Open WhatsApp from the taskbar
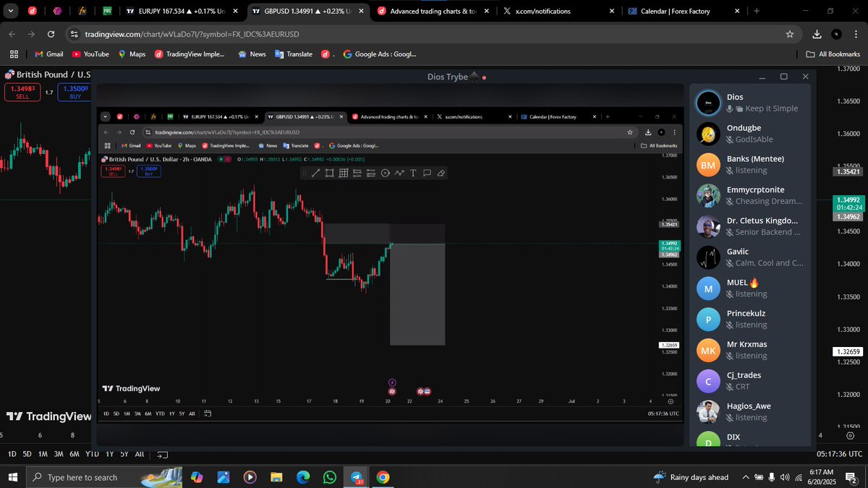Viewport: 868px width, 488px height. click(330, 477)
